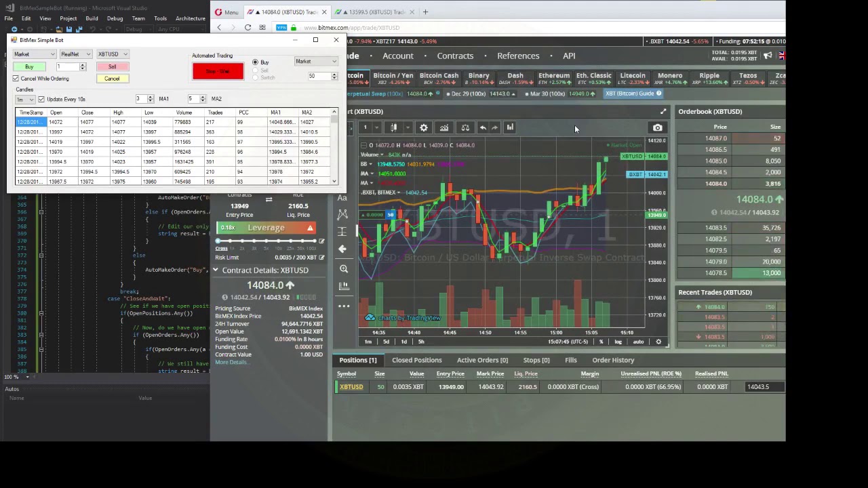868x488 pixels.
Task: Select the Buy radio button in Automated Trading
Action: coord(256,62)
